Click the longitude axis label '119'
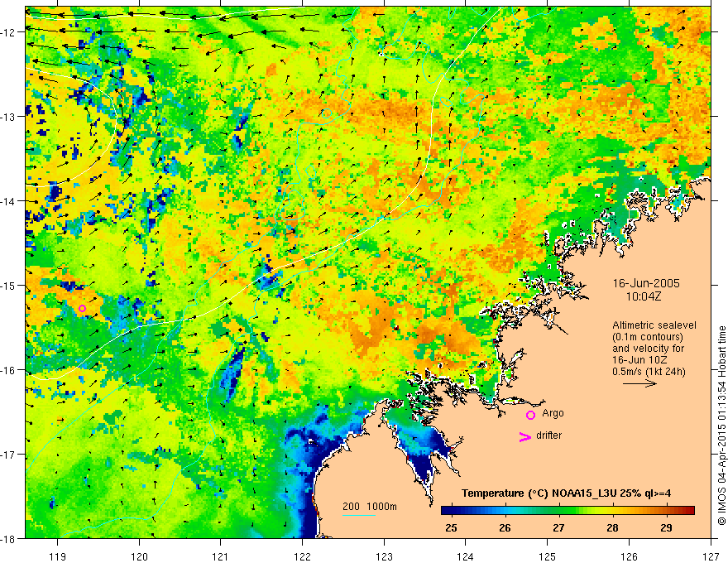 pyautogui.click(x=58, y=556)
